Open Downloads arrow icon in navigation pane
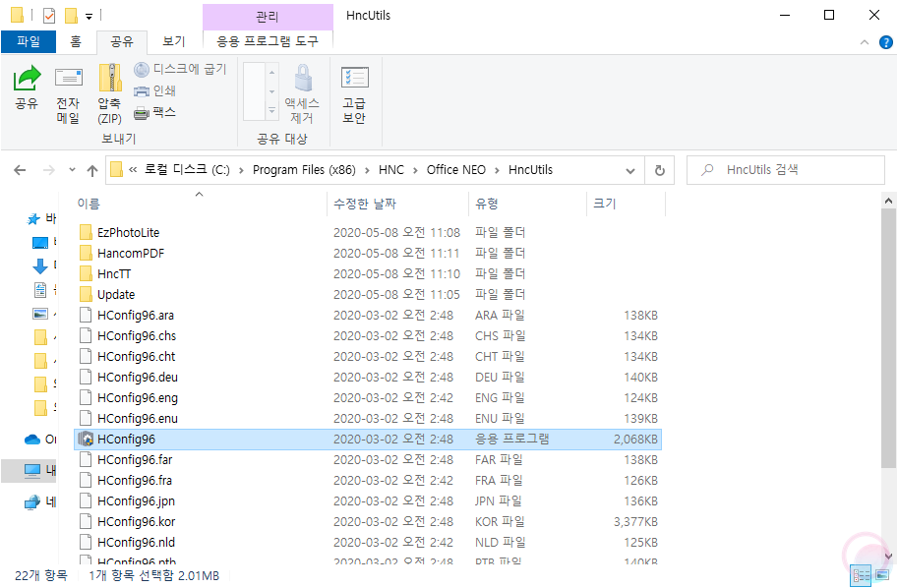The width and height of the screenshot is (898, 588). tap(39, 265)
